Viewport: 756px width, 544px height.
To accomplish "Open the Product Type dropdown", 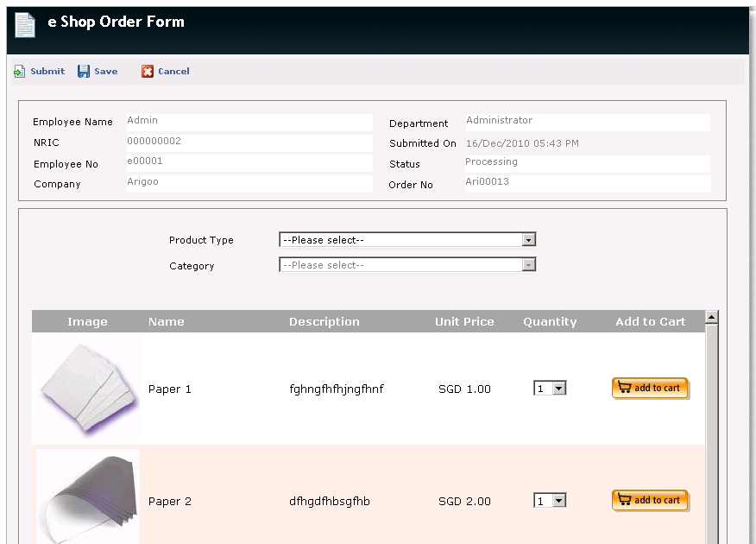I will coord(407,240).
